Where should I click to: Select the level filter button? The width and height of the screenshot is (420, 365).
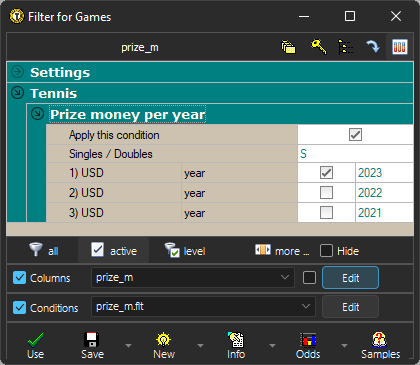(x=185, y=250)
